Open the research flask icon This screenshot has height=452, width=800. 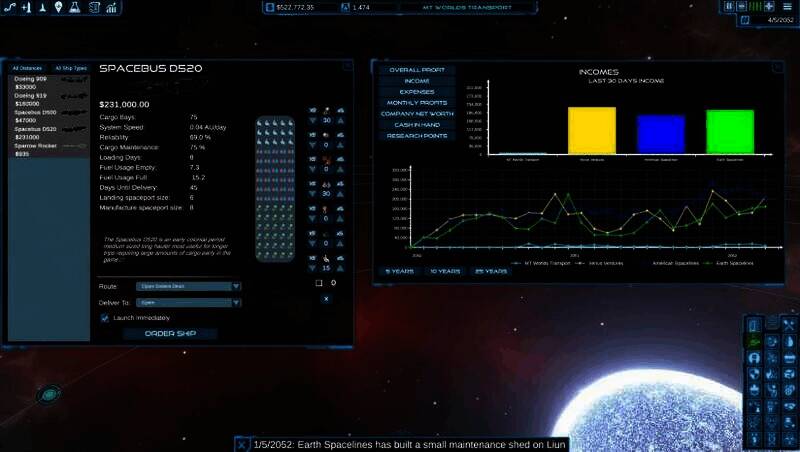(x=74, y=8)
